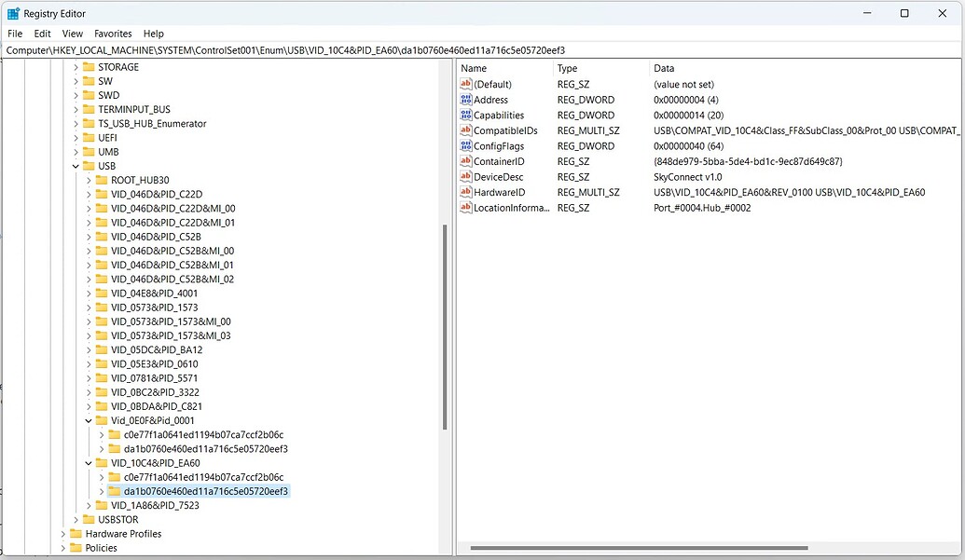Expand the Hardware Profiles node
Viewport: 965px width, 560px height.
click(x=63, y=534)
